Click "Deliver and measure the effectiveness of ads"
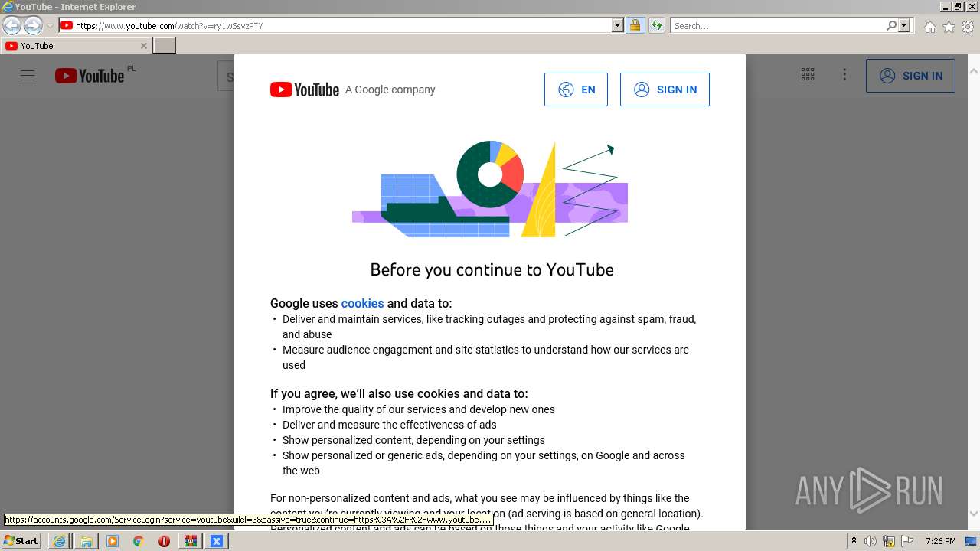The image size is (980, 551). click(390, 425)
